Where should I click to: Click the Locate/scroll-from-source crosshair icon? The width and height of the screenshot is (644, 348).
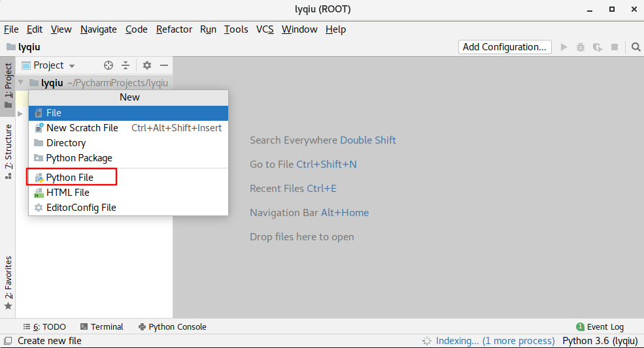[x=109, y=65]
